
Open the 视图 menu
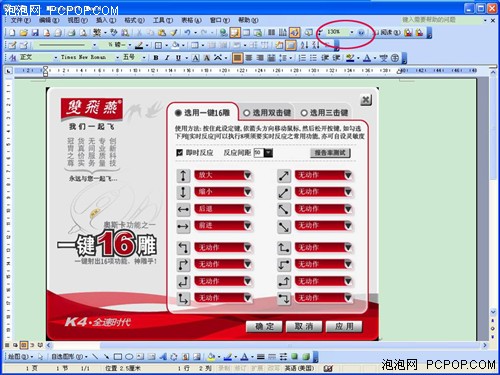pyautogui.click(x=77, y=20)
